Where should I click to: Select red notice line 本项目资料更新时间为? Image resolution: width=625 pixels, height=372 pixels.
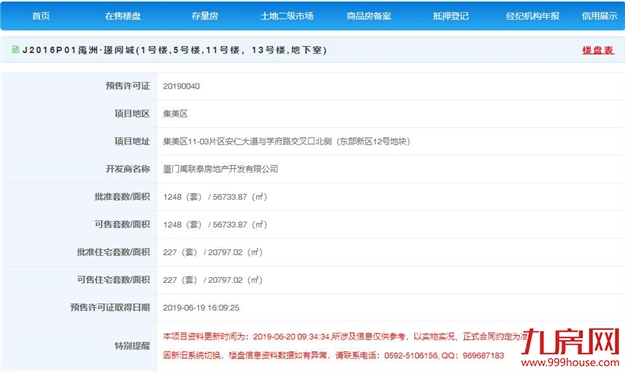pos(345,337)
